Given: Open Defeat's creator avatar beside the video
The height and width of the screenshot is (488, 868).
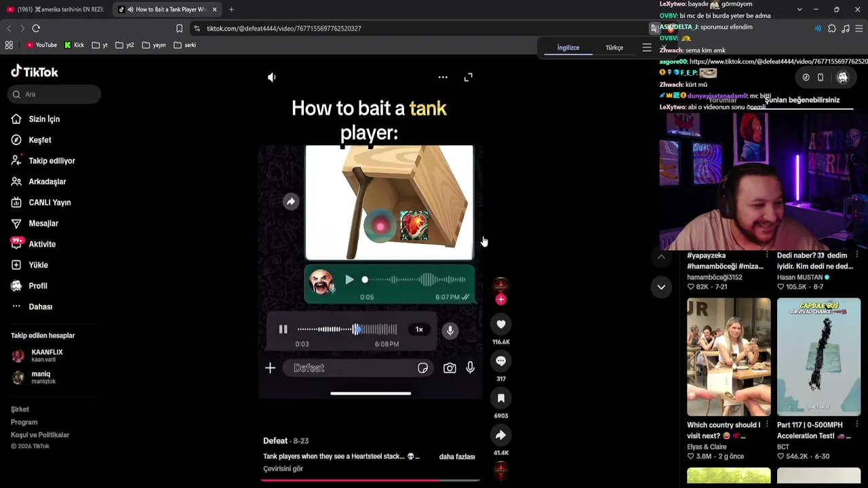Looking at the screenshot, I should [x=501, y=286].
